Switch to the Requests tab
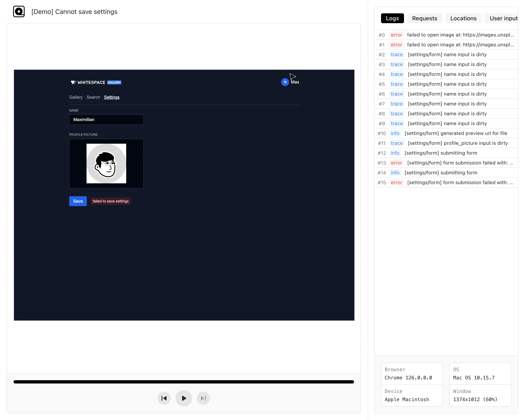Screen dimensions: 525x420 point(424,18)
